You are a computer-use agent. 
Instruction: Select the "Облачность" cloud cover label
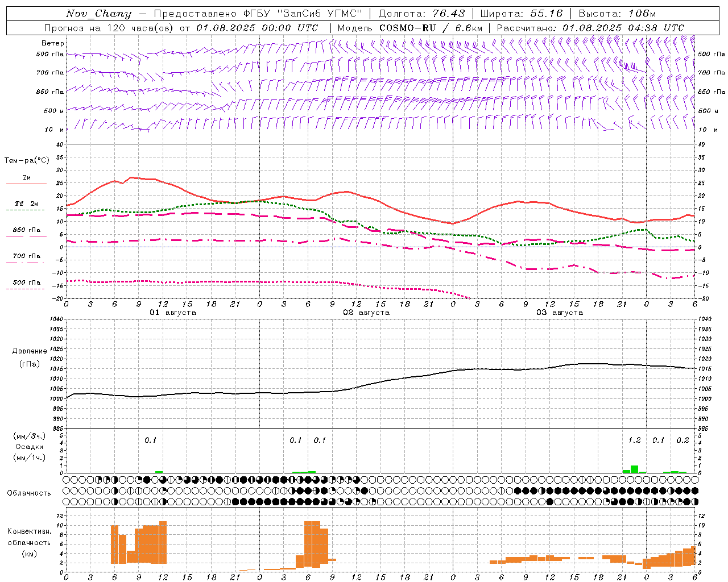tap(29, 493)
